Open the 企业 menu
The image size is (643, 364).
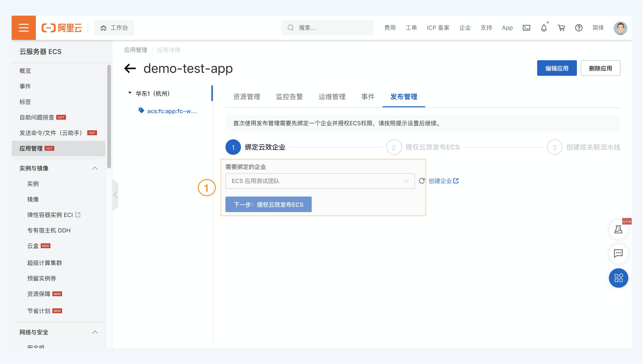[465, 28]
